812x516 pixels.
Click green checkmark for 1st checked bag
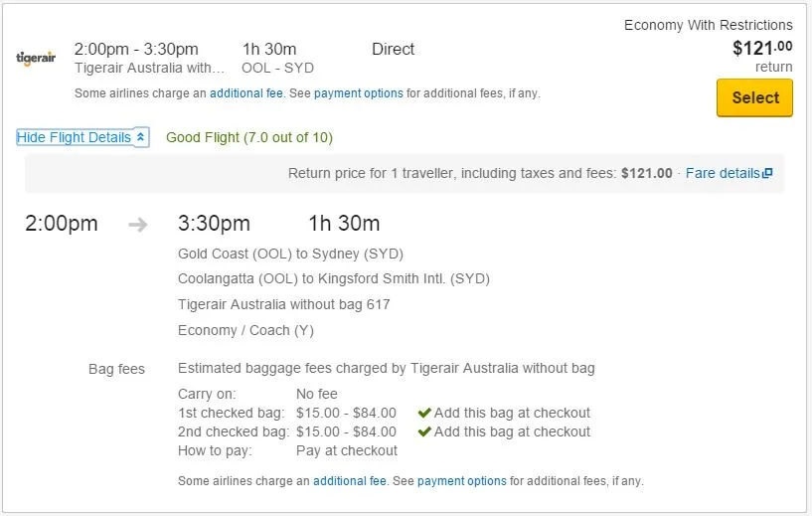(x=424, y=413)
